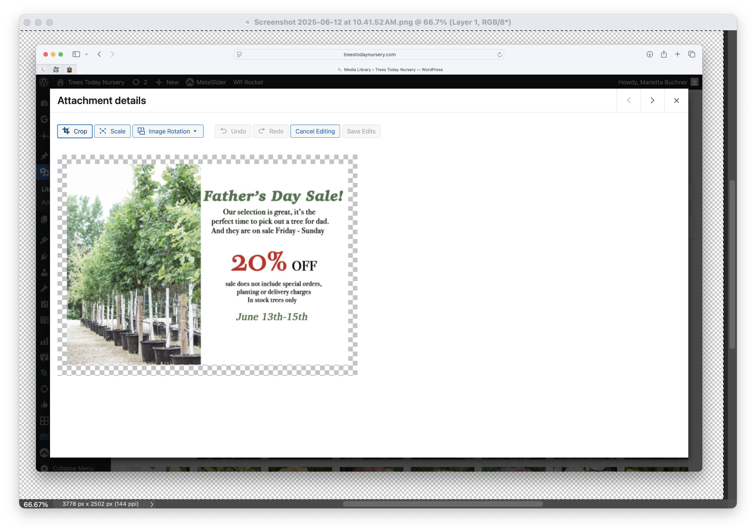Viewport: 756px width, 532px height.
Task: Open the grid layout sidebar icon
Action: tap(44, 421)
